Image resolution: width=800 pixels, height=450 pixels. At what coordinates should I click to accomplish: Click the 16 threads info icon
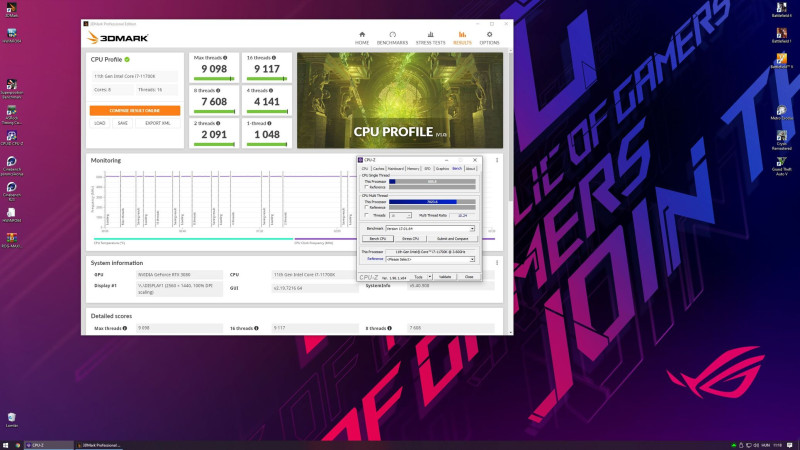[274, 58]
